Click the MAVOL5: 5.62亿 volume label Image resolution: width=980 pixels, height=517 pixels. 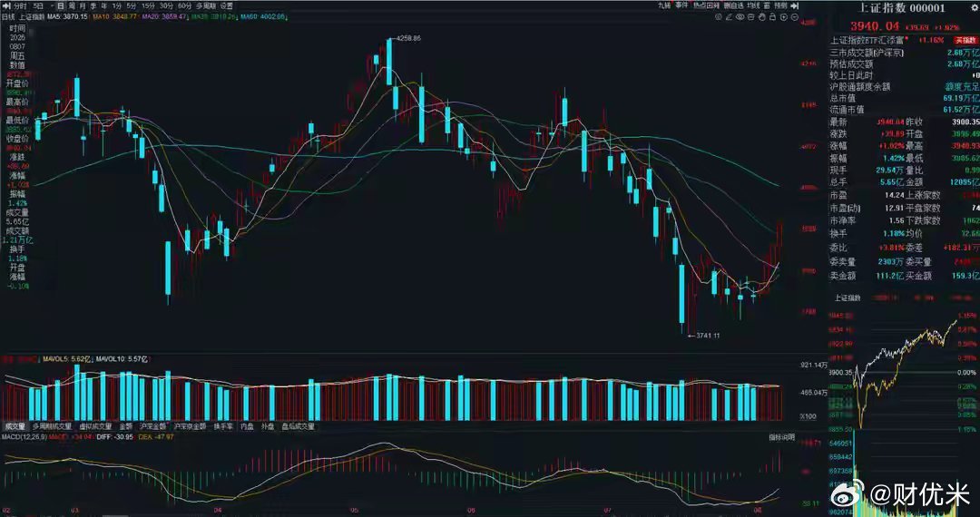65,360
